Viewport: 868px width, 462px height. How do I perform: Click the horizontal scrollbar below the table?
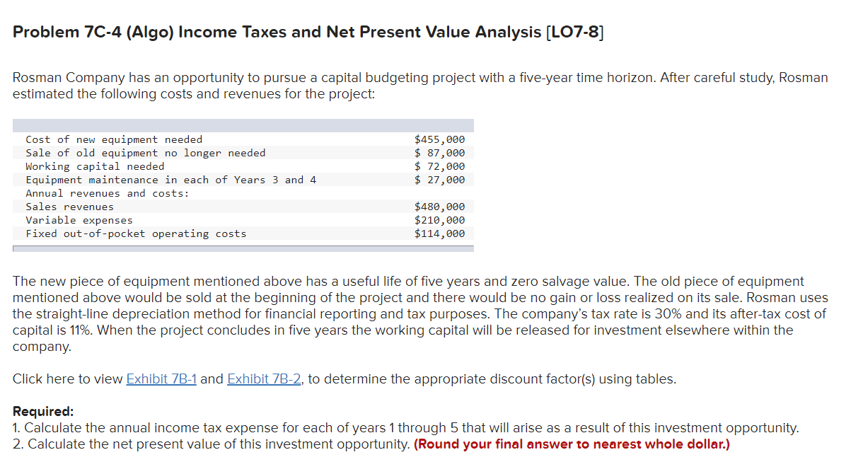click(243, 247)
